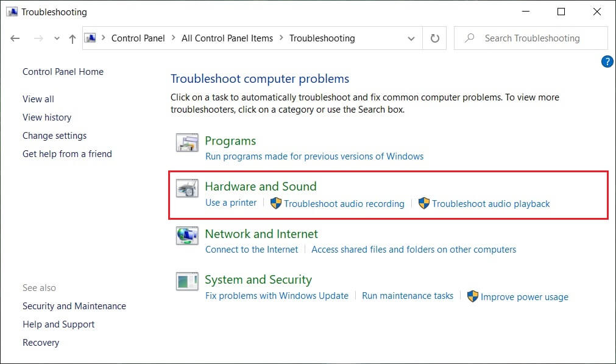Click the back navigation arrow
The height and width of the screenshot is (364, 616).
[x=15, y=38]
